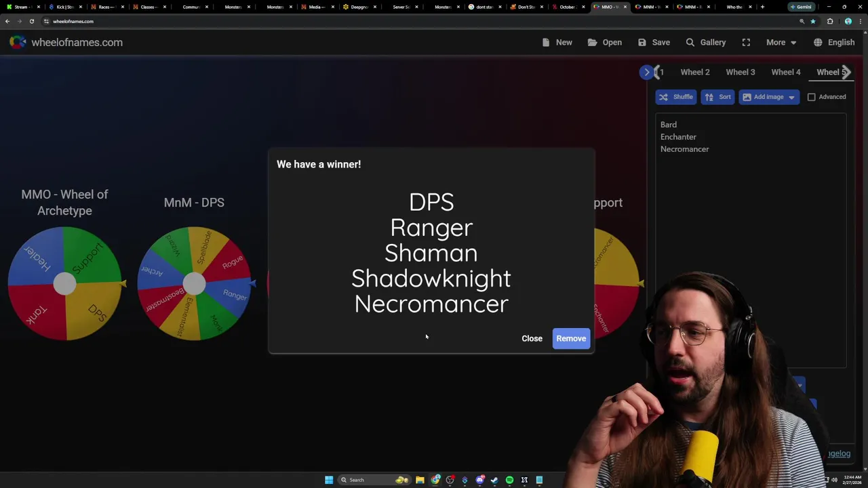The height and width of the screenshot is (488, 868).
Task: Open the Gemini button in browser
Action: tap(802, 7)
